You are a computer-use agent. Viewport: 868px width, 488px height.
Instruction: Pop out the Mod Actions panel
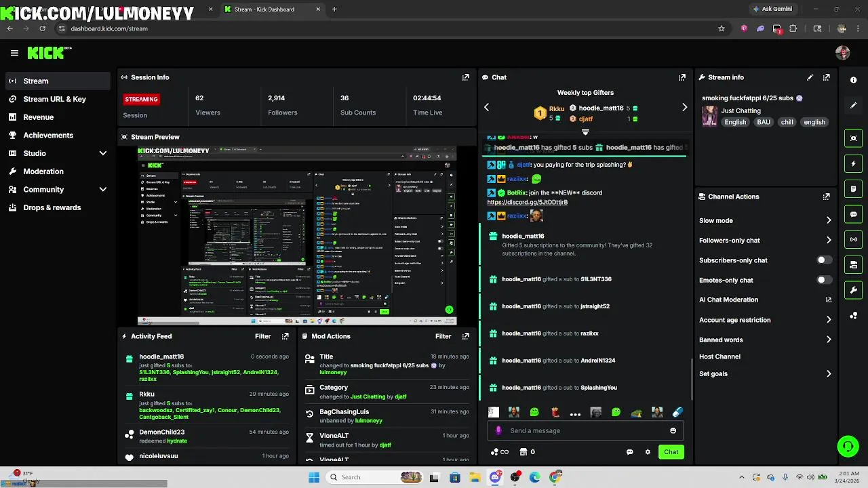[x=465, y=336]
